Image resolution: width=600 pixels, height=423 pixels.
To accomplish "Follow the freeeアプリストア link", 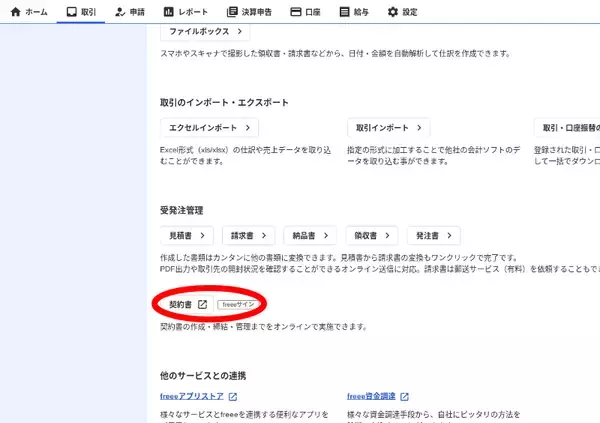I will [x=191, y=397].
